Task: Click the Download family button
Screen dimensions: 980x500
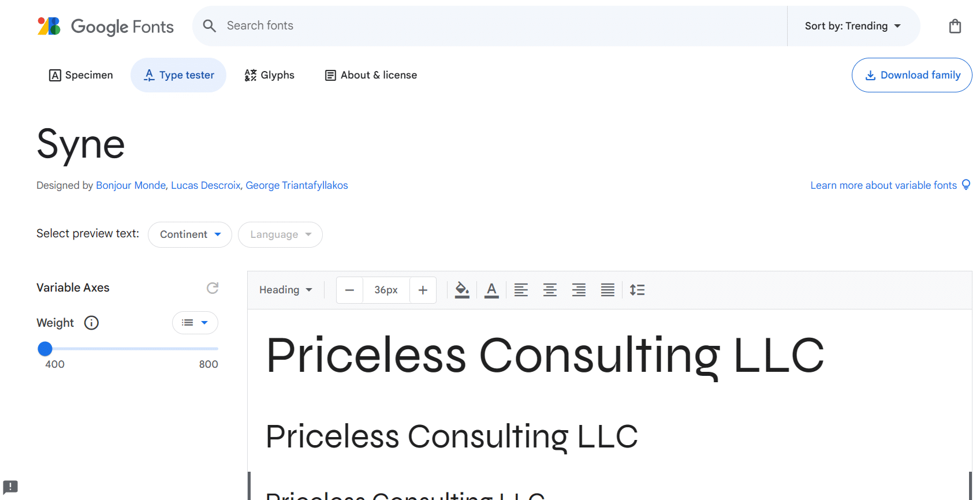Action: point(912,75)
